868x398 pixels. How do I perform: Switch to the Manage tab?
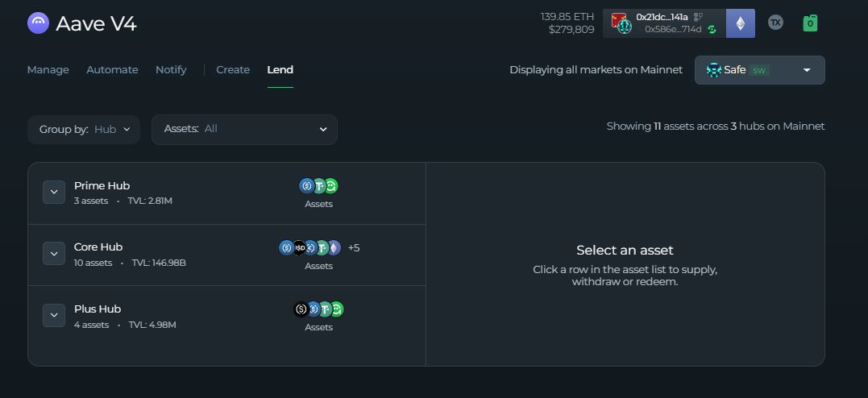48,70
